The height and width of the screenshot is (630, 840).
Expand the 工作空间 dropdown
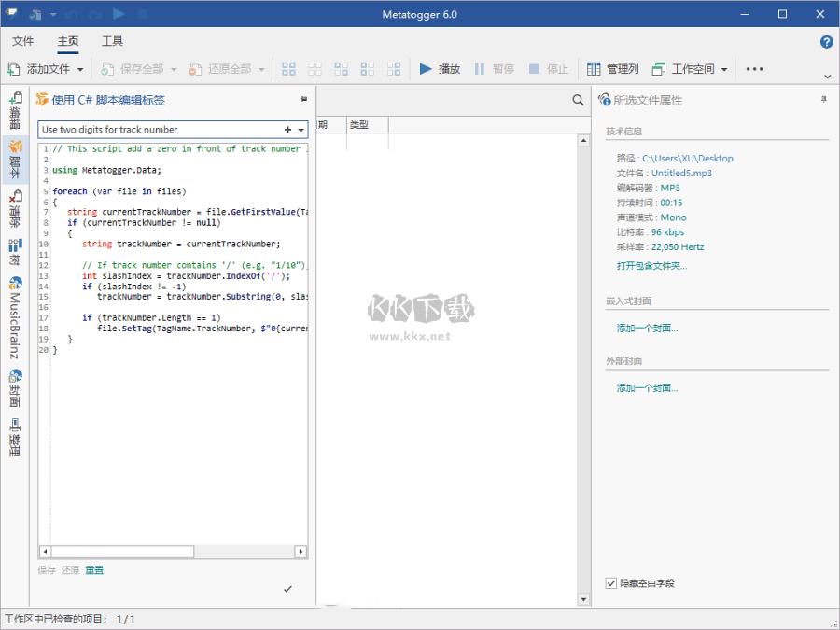pos(724,69)
